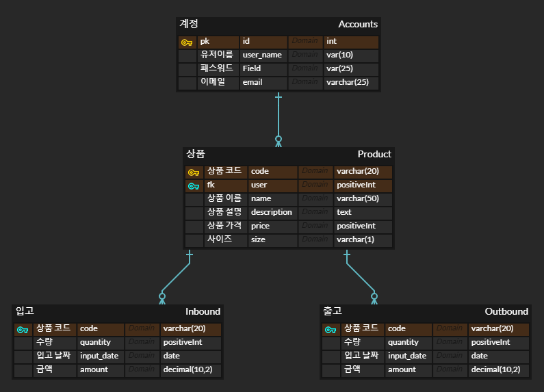
Task: Click the key icon in the Outbound table
Action: coord(331,330)
